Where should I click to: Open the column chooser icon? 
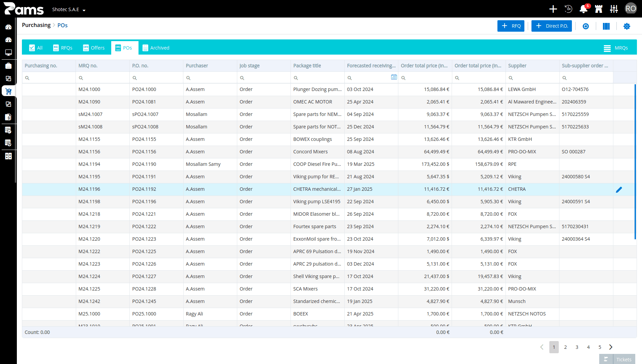click(606, 26)
